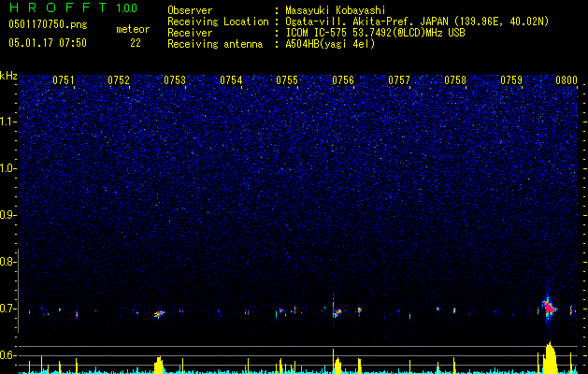Click the Receiving antenna label

coord(215,44)
